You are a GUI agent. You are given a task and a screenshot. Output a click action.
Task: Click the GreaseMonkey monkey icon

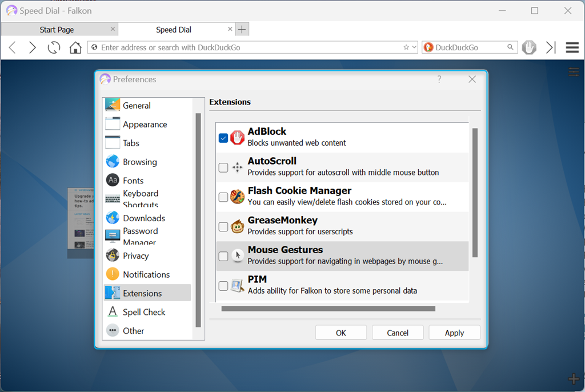(x=237, y=226)
